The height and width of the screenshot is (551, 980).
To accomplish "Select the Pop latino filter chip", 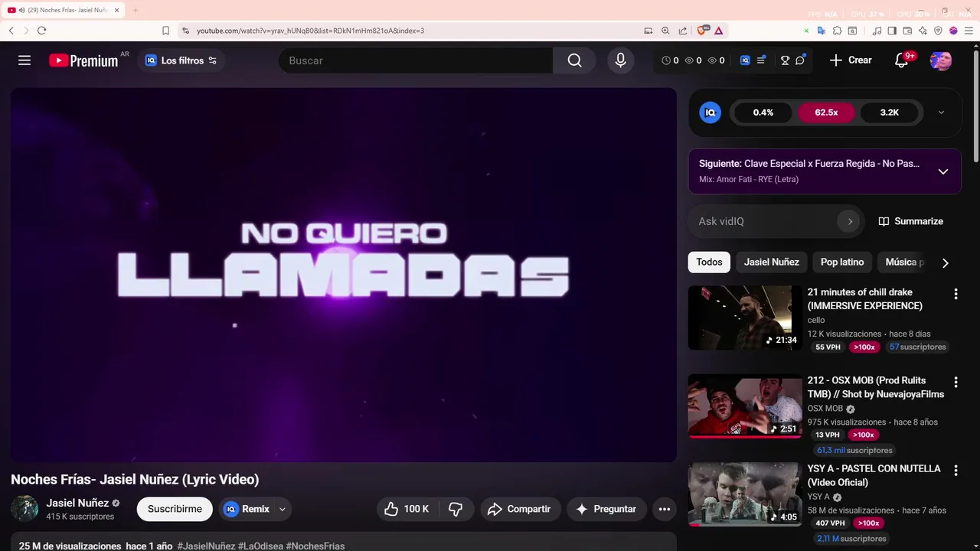I will [x=842, y=262].
